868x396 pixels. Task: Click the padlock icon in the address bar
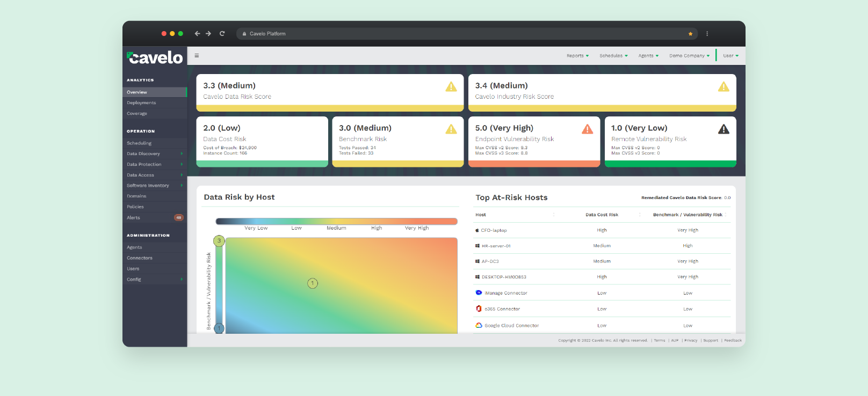[x=244, y=34]
